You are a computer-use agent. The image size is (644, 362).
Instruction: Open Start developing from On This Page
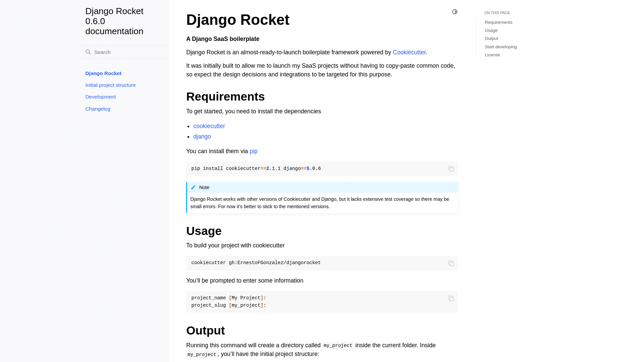coord(500,47)
